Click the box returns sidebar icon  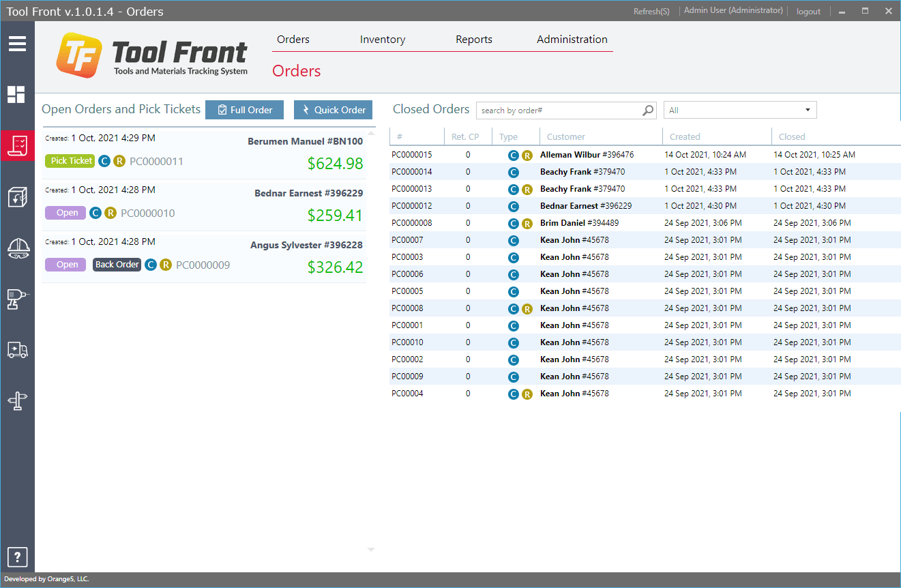[17, 197]
